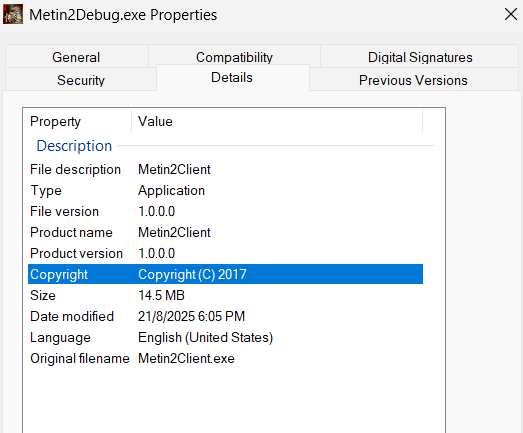Select the Product version property label
This screenshot has width=523, height=433.
click(76, 254)
